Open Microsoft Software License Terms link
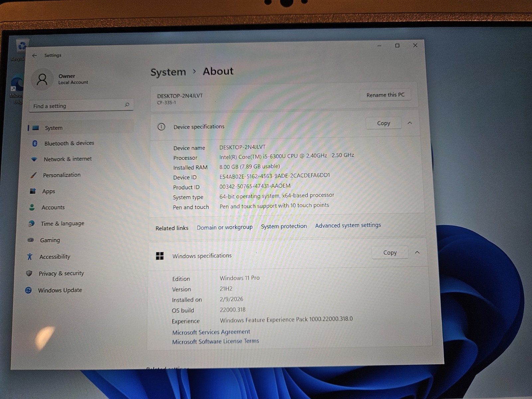The image size is (532, 399). tap(215, 341)
